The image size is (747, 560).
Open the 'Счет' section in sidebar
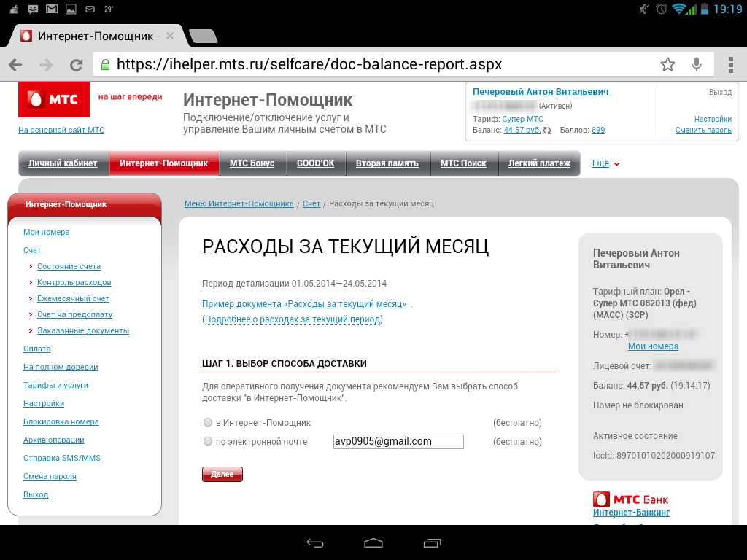tap(32, 250)
